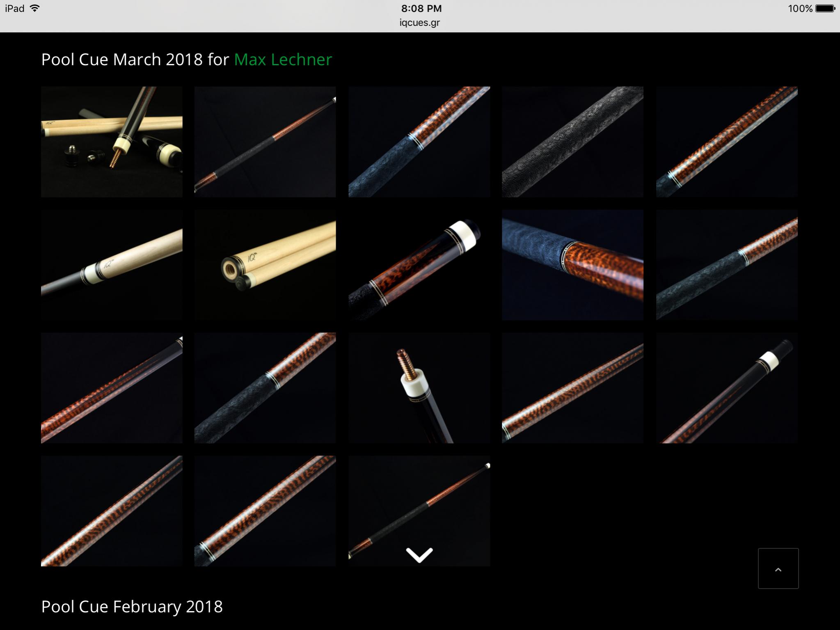
Task: Tap the Wi-Fi status icon
Action: [35, 8]
